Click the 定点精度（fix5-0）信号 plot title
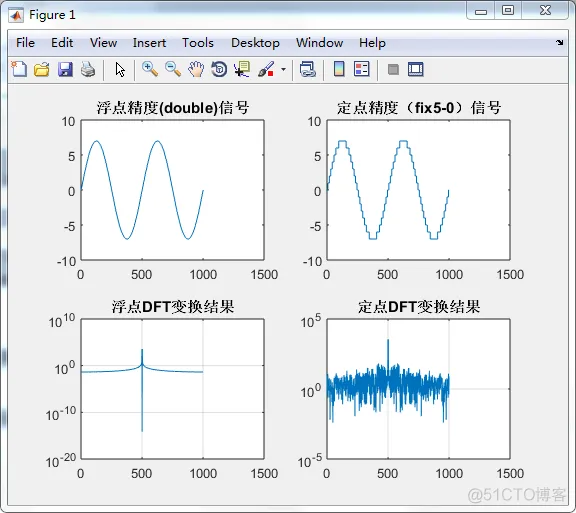 [x=419, y=108]
